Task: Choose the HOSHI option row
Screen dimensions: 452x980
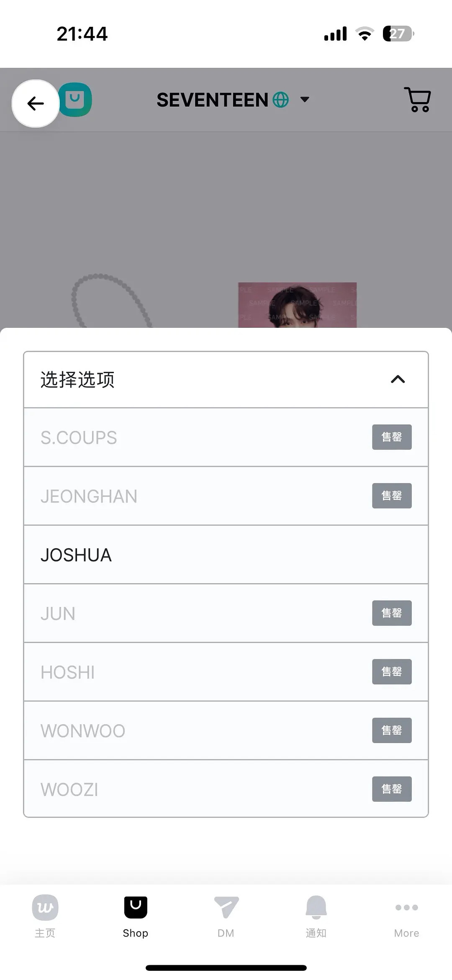Action: 226,672
